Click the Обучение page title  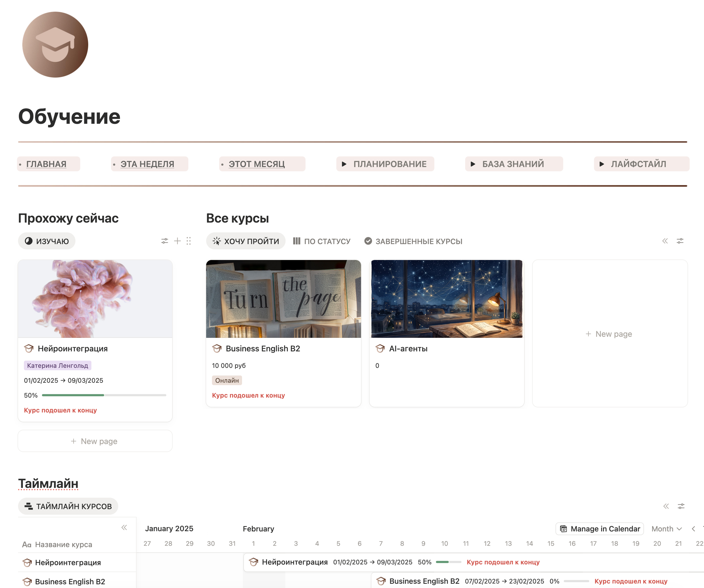pyautogui.click(x=69, y=117)
